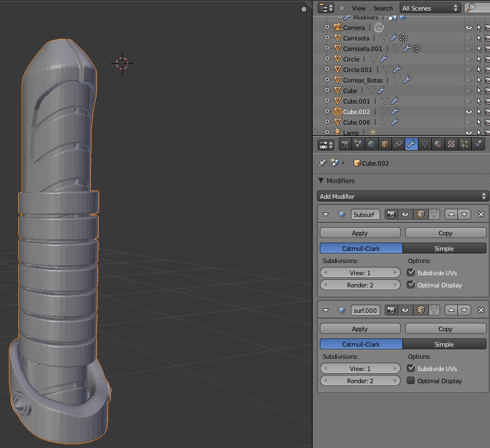490x448 pixels.
Task: Toggle Subdivide UVs on surf.000 modifier
Action: click(x=411, y=368)
